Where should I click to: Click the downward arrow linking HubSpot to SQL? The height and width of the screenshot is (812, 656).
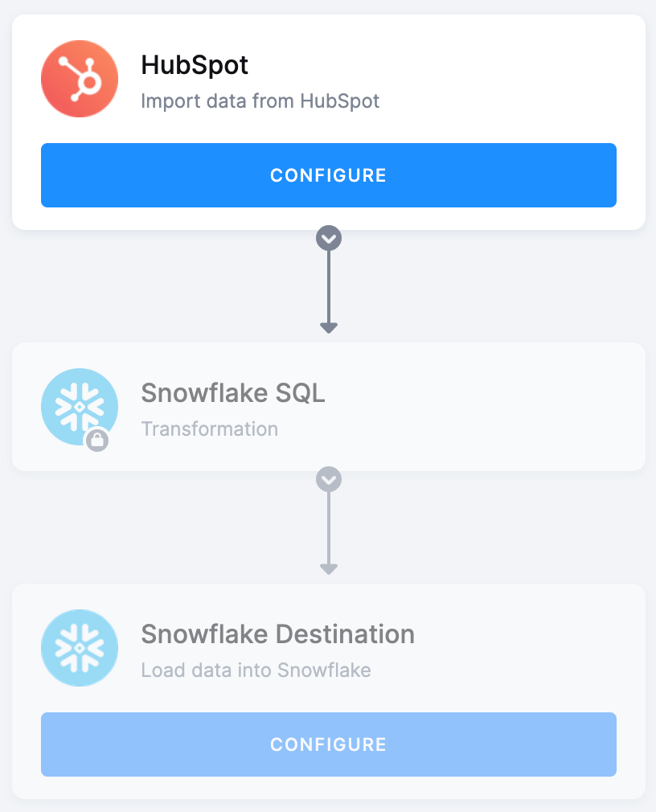click(x=328, y=237)
